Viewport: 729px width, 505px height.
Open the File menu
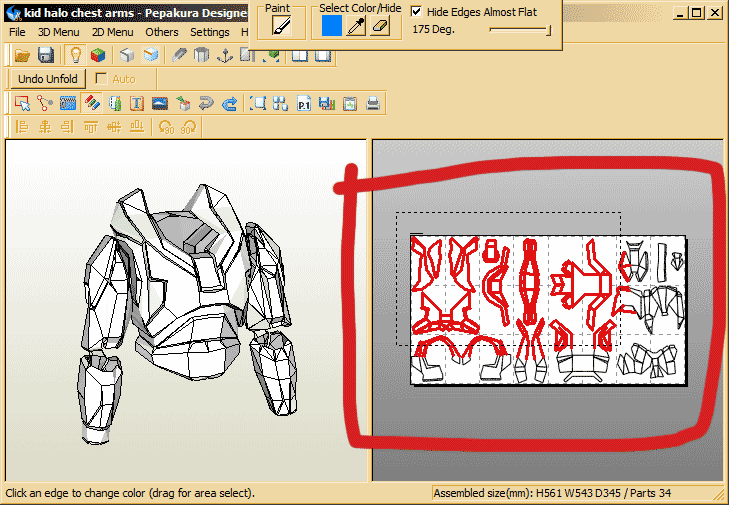coord(17,32)
